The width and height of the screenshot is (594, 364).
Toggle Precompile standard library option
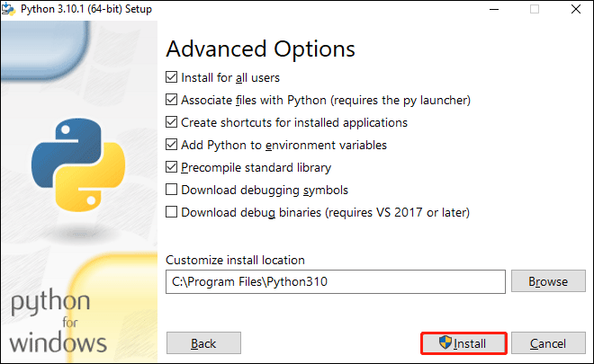click(171, 167)
